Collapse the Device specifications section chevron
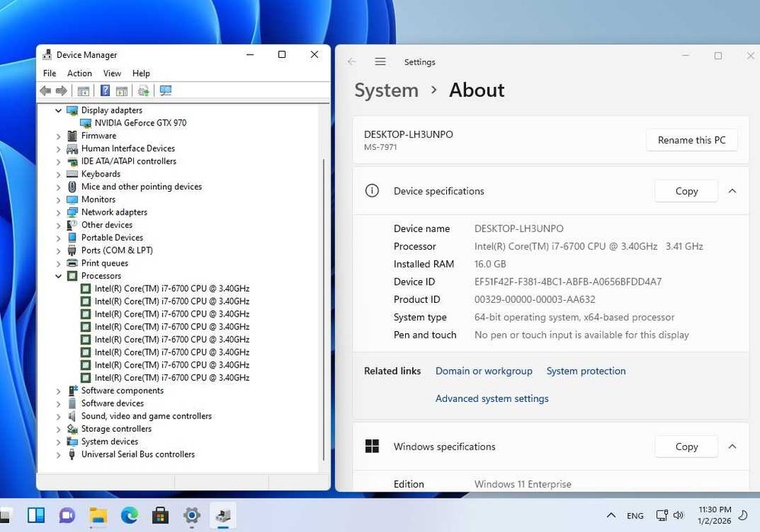Screen dimensions: 760x532 [733, 191]
